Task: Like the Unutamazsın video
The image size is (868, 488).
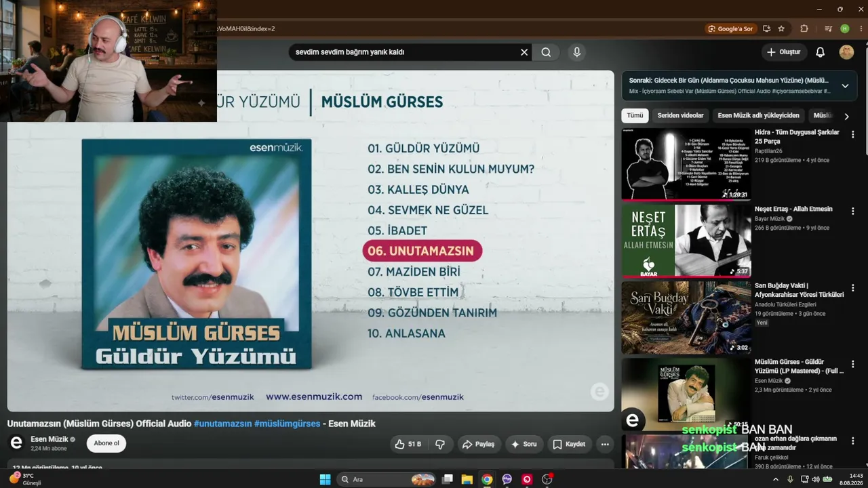Action: tap(408, 444)
